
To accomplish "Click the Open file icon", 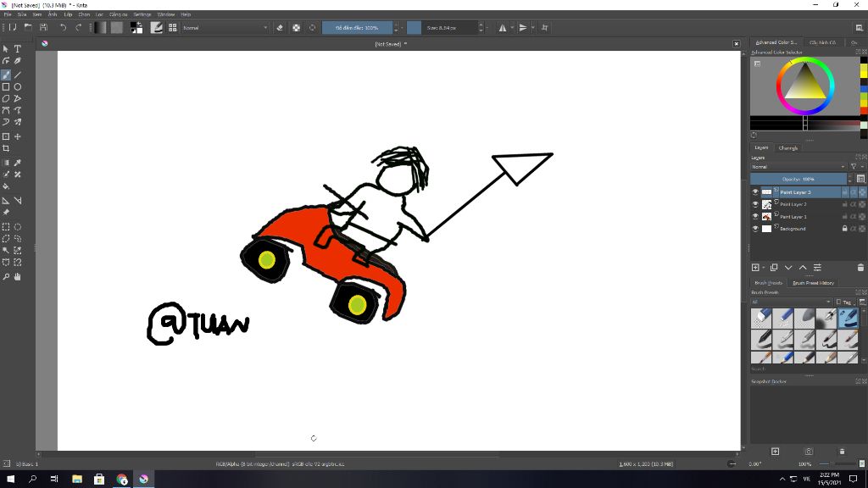I will (x=28, y=28).
